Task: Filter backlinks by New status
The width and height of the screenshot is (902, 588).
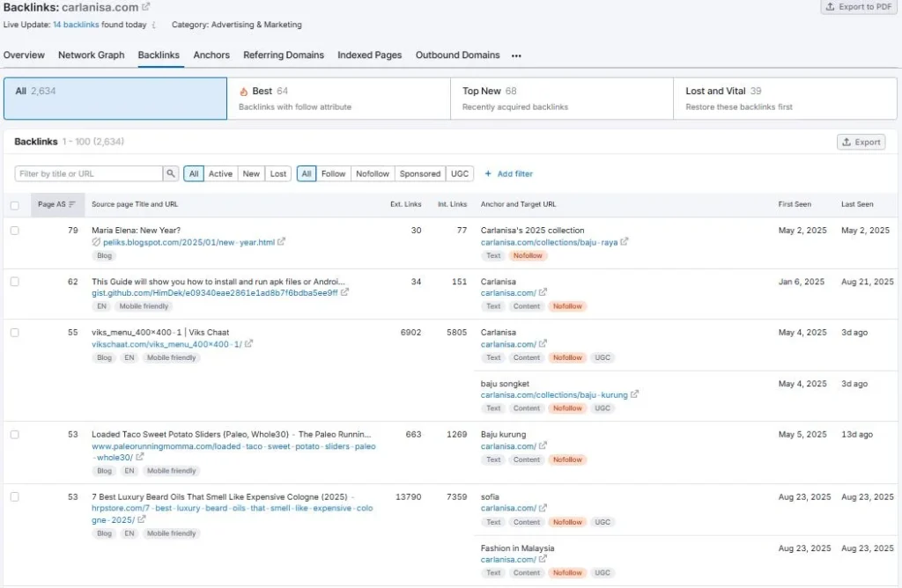Action: click(x=251, y=173)
